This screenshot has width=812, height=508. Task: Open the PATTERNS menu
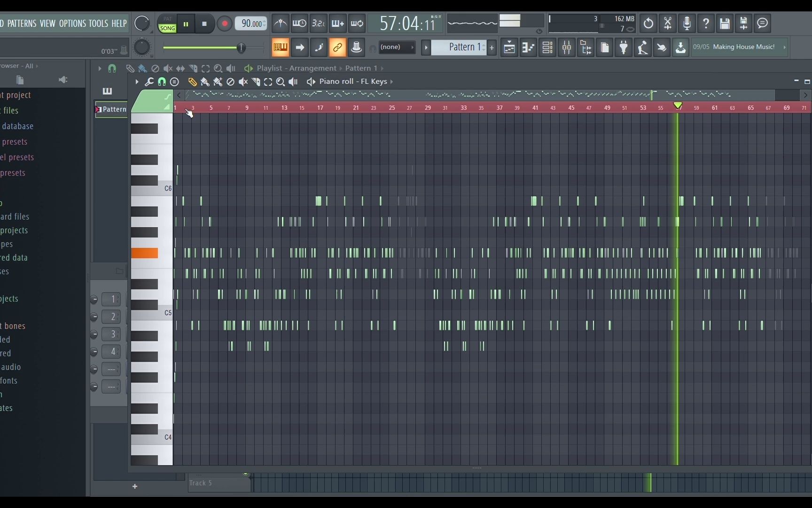(x=22, y=24)
